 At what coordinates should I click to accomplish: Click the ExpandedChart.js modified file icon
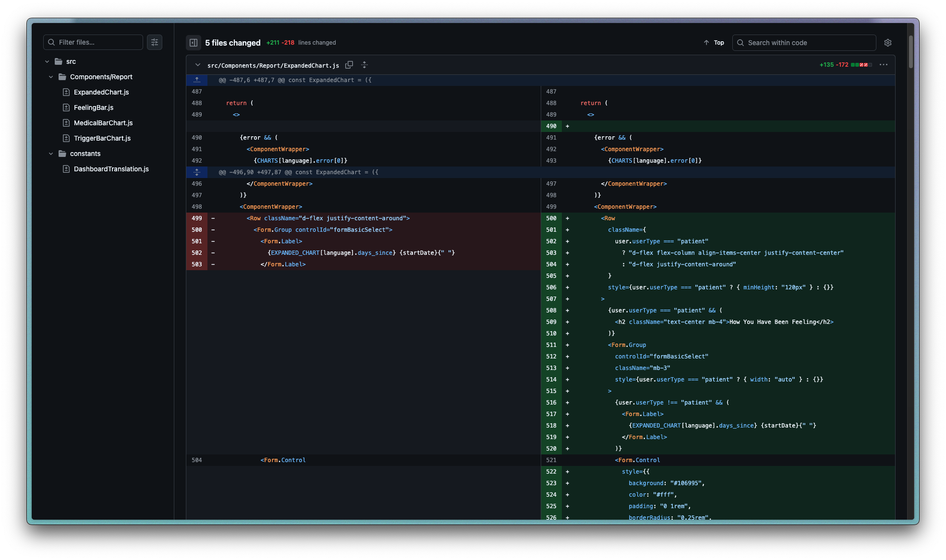pos(66,92)
